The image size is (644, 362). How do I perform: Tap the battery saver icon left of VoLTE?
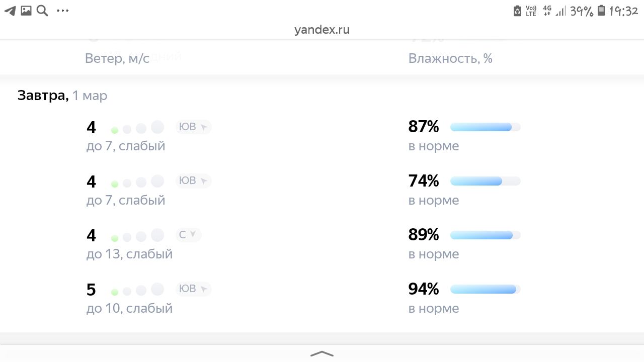517,11
